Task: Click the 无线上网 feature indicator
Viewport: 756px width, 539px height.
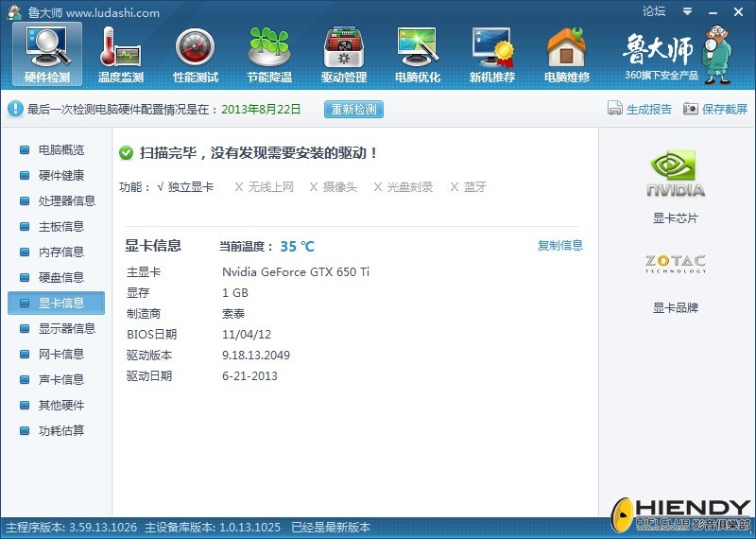Action: [265, 187]
